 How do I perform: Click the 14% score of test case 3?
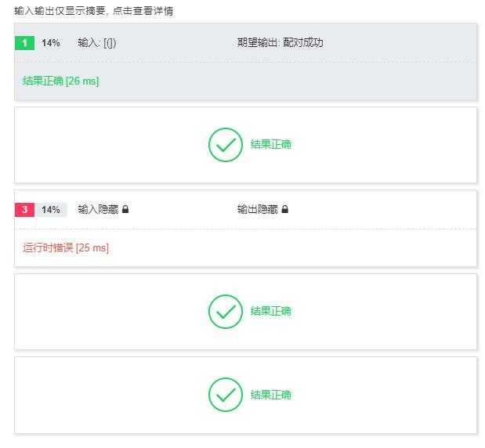pos(51,210)
